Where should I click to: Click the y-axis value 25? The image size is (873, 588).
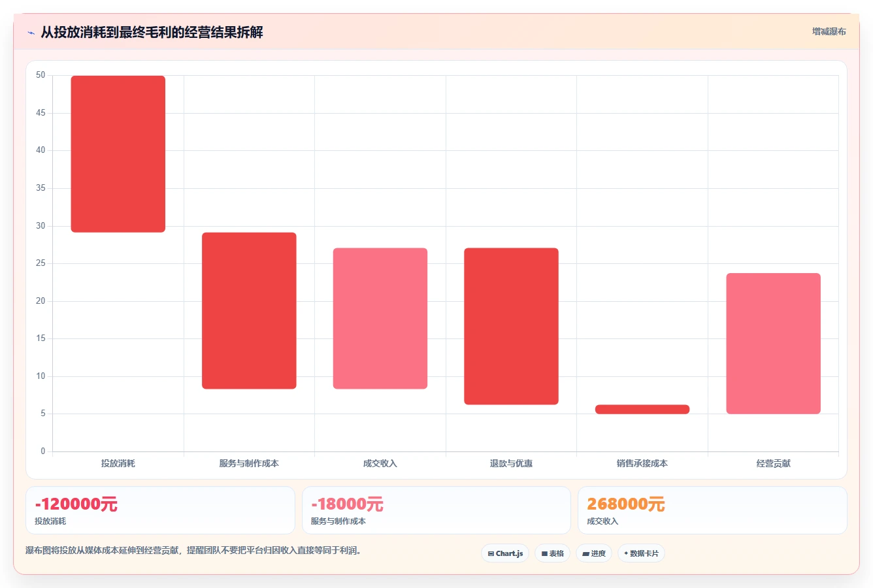(x=41, y=263)
